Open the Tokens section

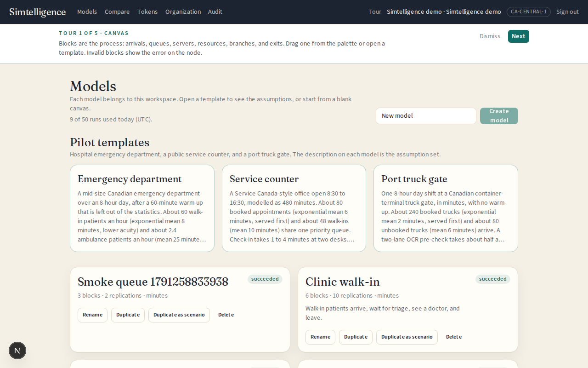point(147,12)
